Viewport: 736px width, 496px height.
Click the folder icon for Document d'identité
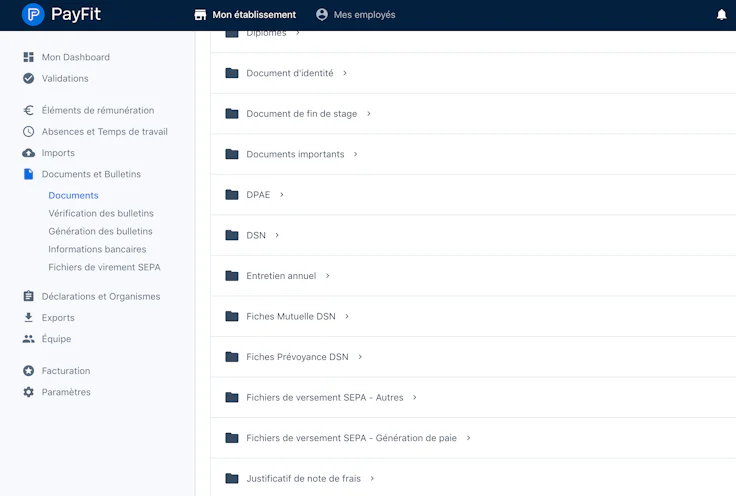232,73
